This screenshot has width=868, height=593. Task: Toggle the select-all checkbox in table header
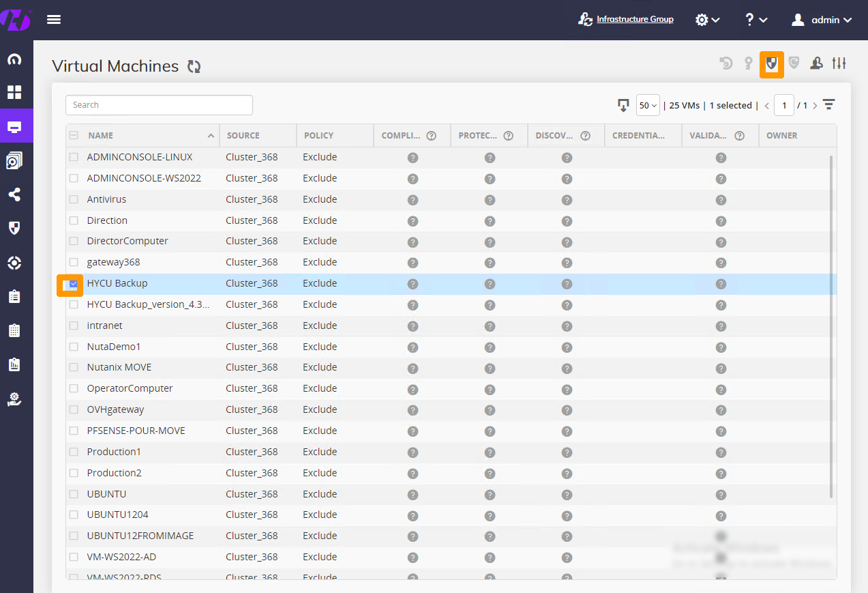click(x=74, y=135)
